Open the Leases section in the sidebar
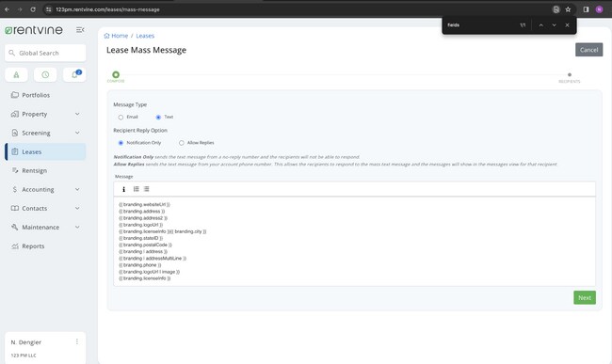This screenshot has width=612, height=364. pos(45,151)
